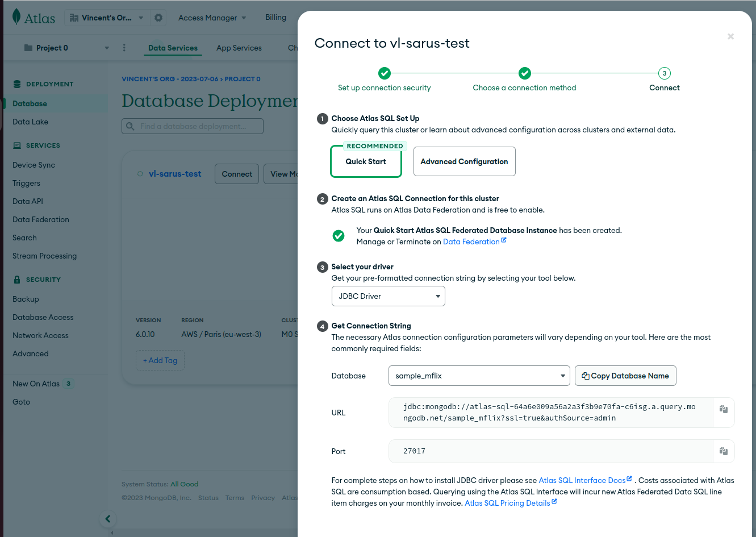Copy the port number 27017 icon
Screen dimensions: 756x537
pyautogui.click(x=724, y=451)
